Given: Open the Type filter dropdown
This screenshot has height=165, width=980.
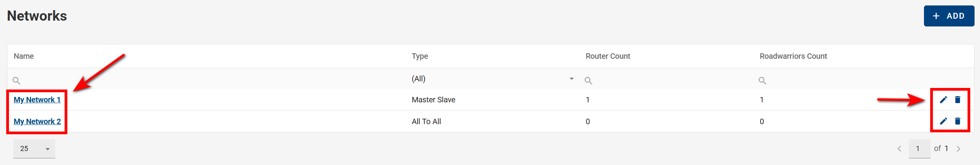Looking at the screenshot, I should pyautogui.click(x=571, y=79).
